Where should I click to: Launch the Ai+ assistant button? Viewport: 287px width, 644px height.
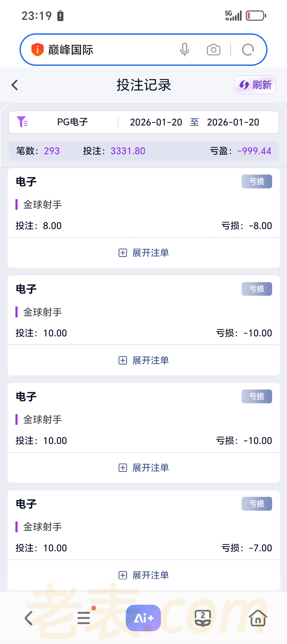coord(143,618)
